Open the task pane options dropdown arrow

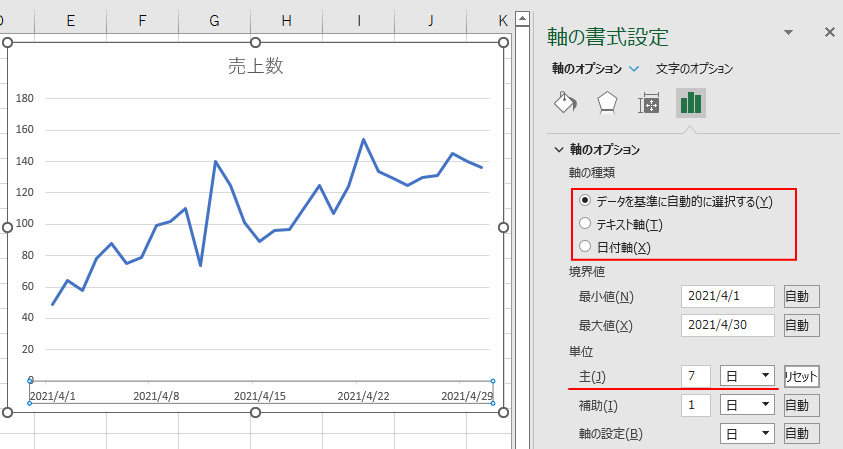pos(788,33)
